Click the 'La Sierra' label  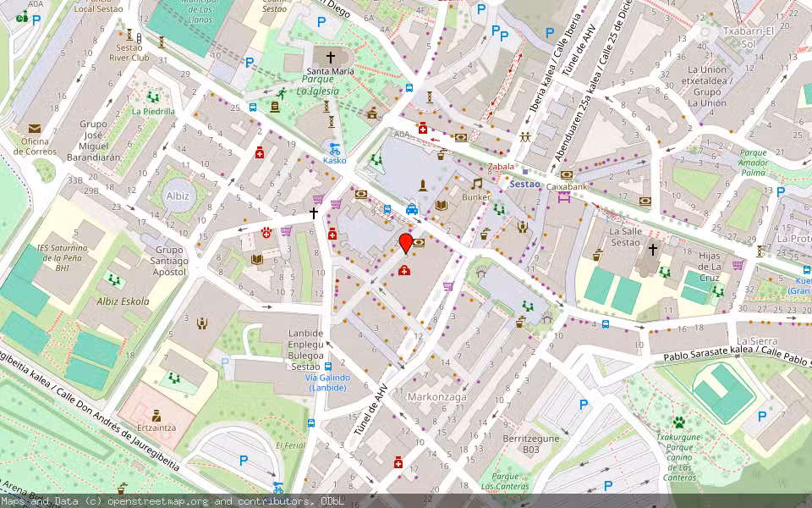(x=757, y=341)
